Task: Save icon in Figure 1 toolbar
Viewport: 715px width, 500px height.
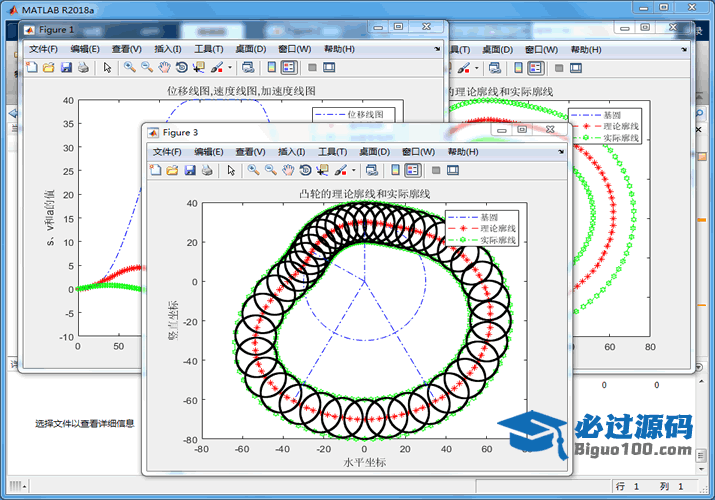Action: point(66,67)
